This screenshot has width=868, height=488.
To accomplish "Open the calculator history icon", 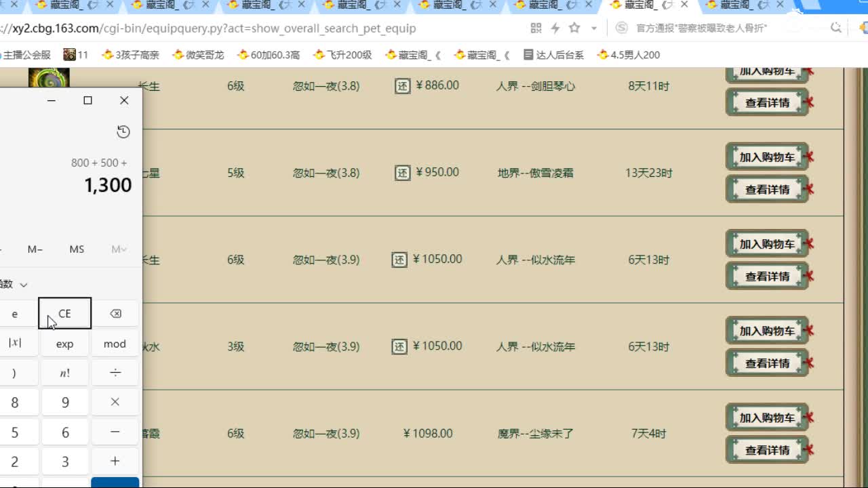I will tap(123, 131).
